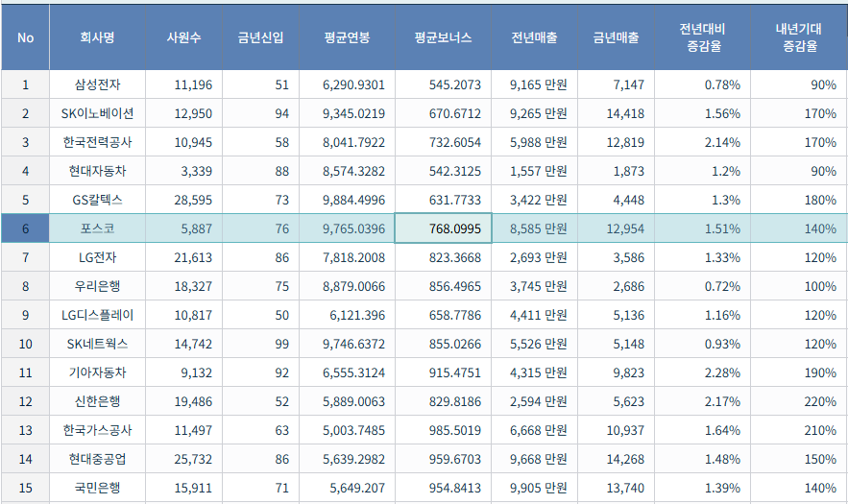Select the LG전자 cell
Screen dimensions: 848x504
click(97, 257)
